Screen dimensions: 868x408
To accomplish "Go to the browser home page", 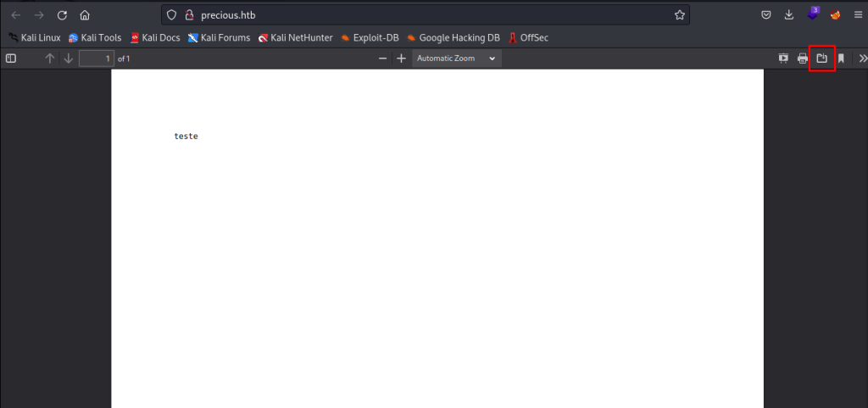I will pos(85,15).
